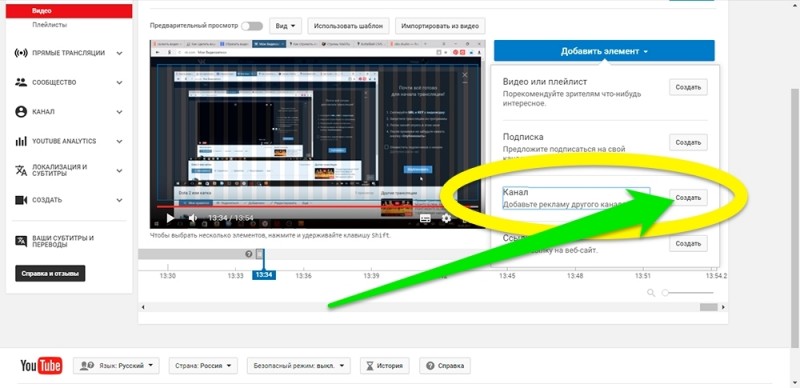800x388 pixels.
Task: Click the 13:34 timeline marker
Action: coord(264,275)
